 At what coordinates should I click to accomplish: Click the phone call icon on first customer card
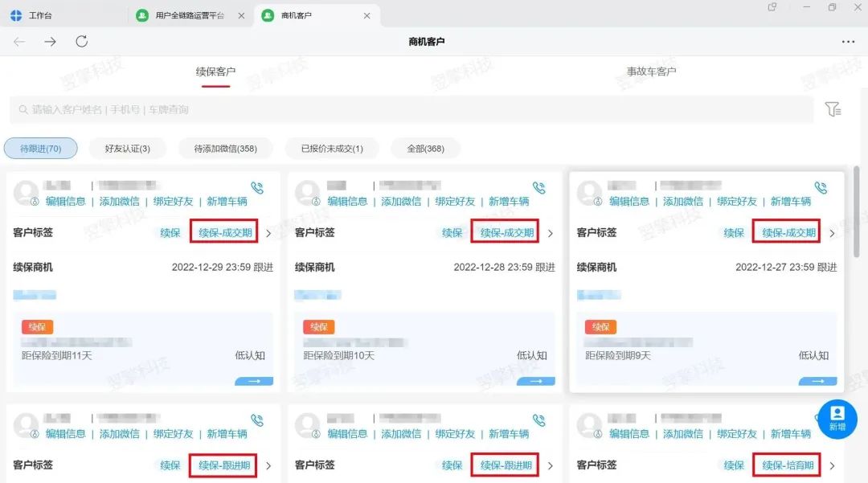(x=257, y=188)
